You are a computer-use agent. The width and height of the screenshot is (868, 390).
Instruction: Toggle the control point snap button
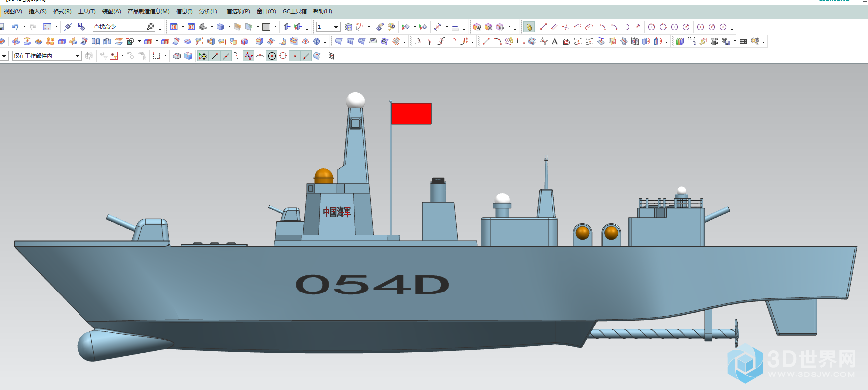pos(237,56)
